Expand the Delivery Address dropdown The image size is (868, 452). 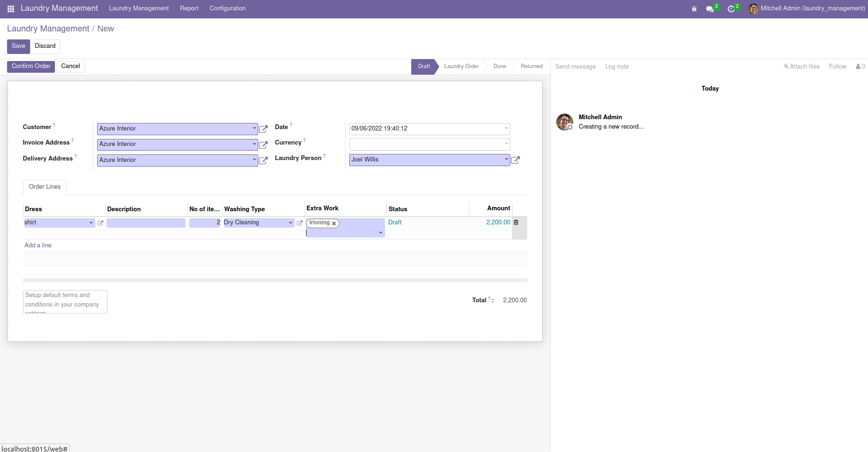tap(254, 160)
